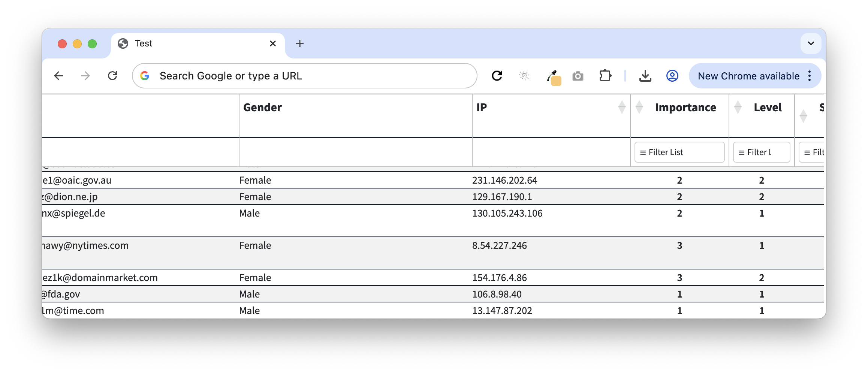
Task: Toggle sort on the Importance column
Action: point(640,108)
